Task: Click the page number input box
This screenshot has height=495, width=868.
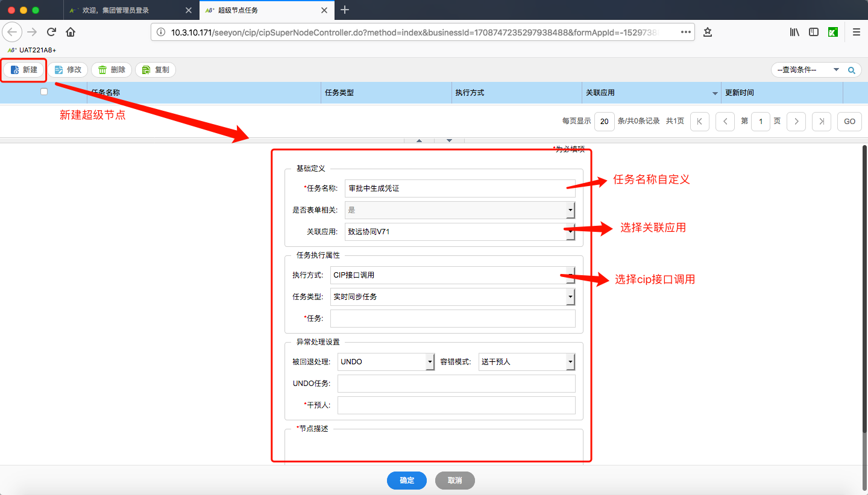Action: (x=761, y=121)
